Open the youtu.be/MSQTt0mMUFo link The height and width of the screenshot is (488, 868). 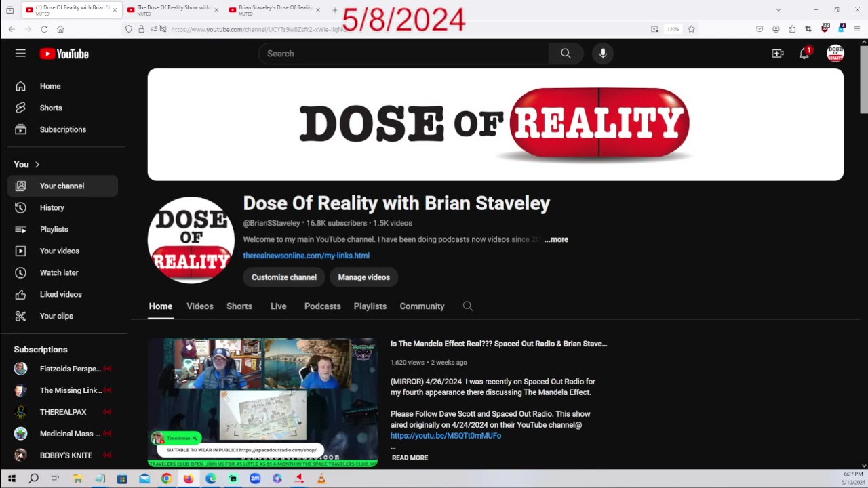click(x=446, y=436)
